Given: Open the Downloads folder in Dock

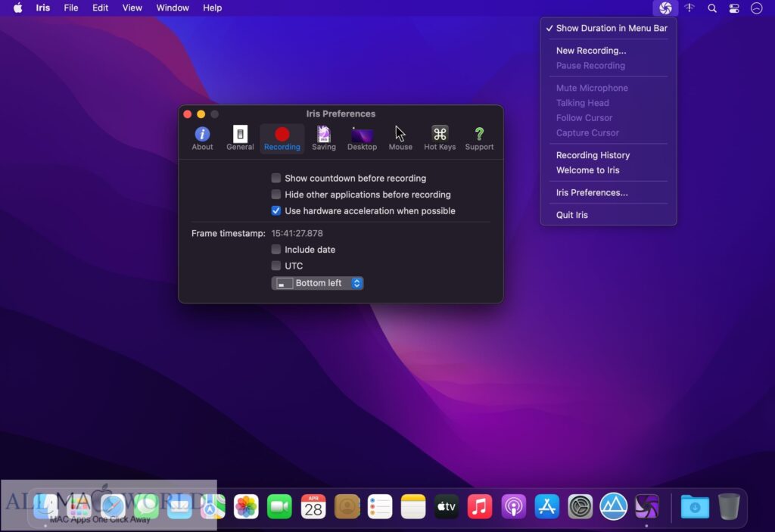Looking at the screenshot, I should (x=695, y=507).
